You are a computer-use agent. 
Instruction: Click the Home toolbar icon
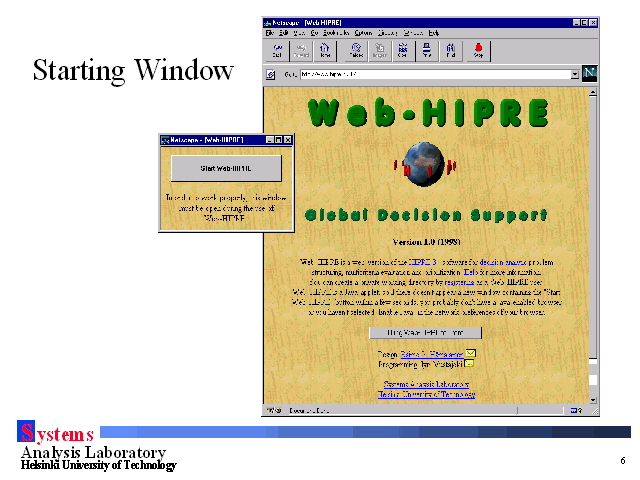point(325,50)
